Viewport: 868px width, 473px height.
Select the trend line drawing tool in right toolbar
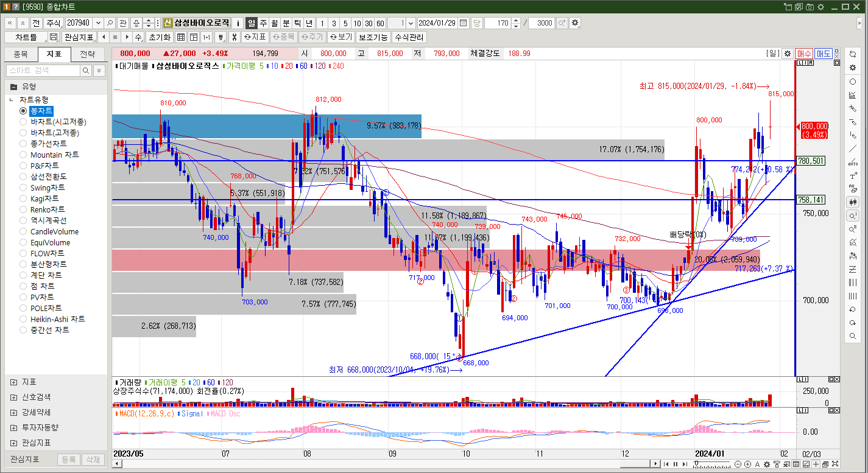(x=852, y=149)
